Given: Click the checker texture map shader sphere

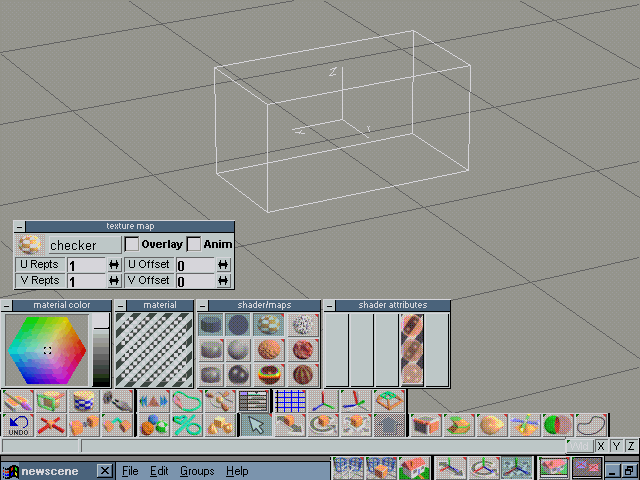Looking at the screenshot, I should (x=266, y=325).
